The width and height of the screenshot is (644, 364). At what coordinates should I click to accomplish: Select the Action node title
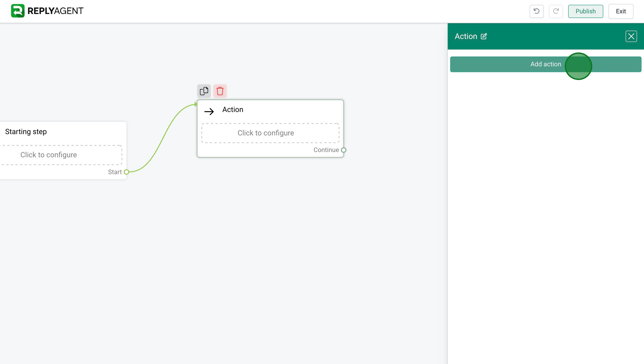click(x=233, y=110)
